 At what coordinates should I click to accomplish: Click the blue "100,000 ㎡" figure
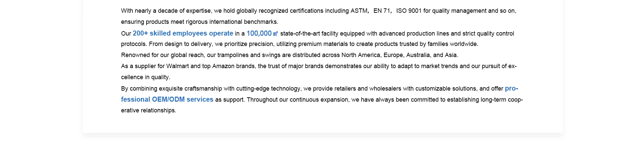[x=262, y=34]
